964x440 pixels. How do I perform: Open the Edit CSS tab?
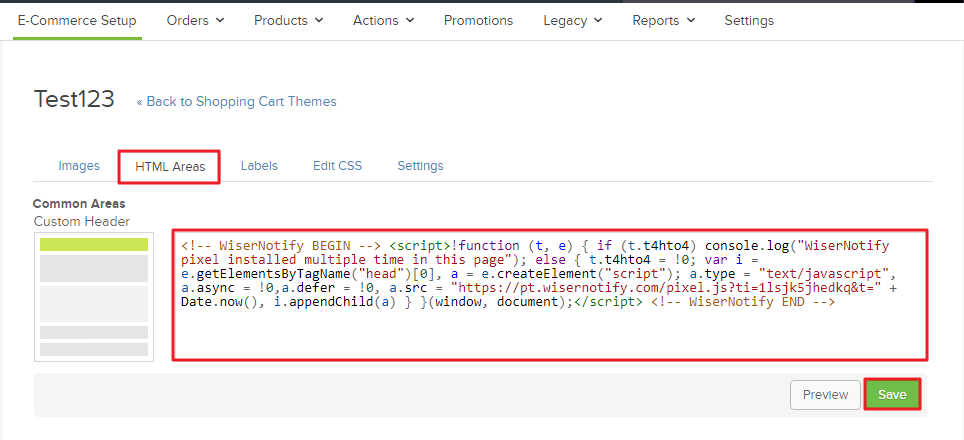337,166
